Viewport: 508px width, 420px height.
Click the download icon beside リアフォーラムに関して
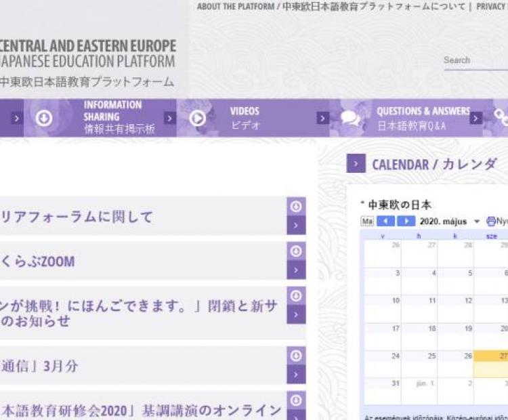(x=296, y=207)
